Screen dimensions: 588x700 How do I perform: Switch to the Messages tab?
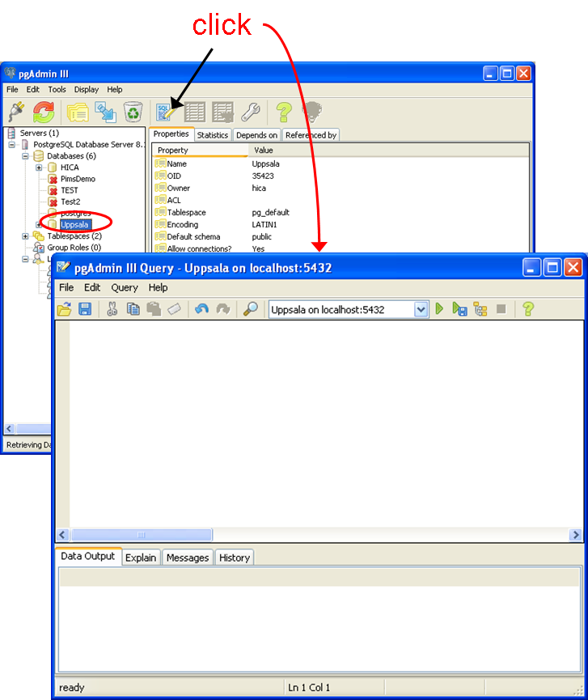pos(188,558)
